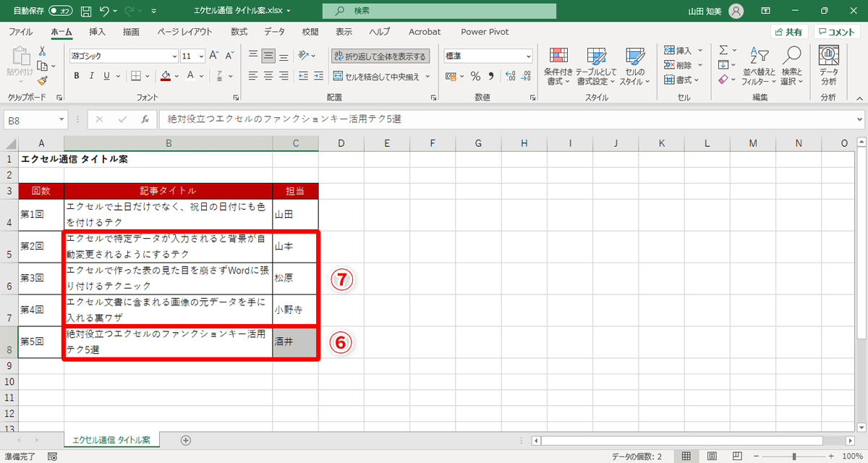The width and height of the screenshot is (868, 463).
Task: Click the red Fill Color bucket
Action: [x=166, y=75]
